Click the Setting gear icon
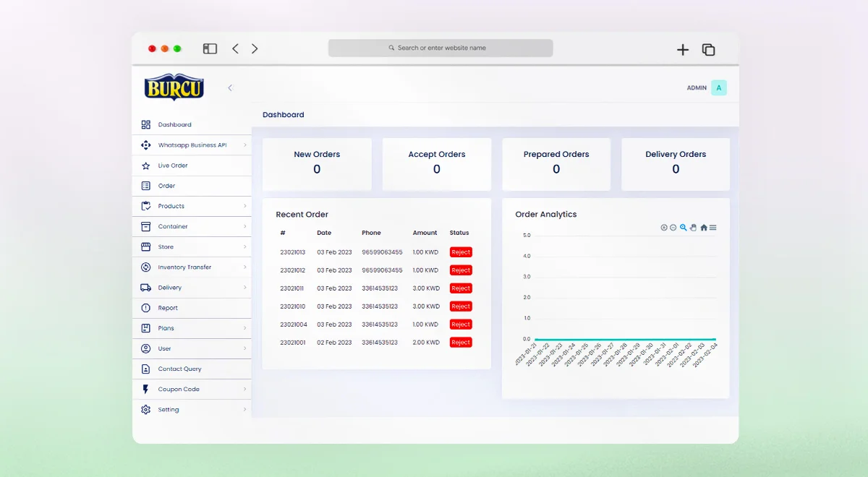 [x=145, y=410]
